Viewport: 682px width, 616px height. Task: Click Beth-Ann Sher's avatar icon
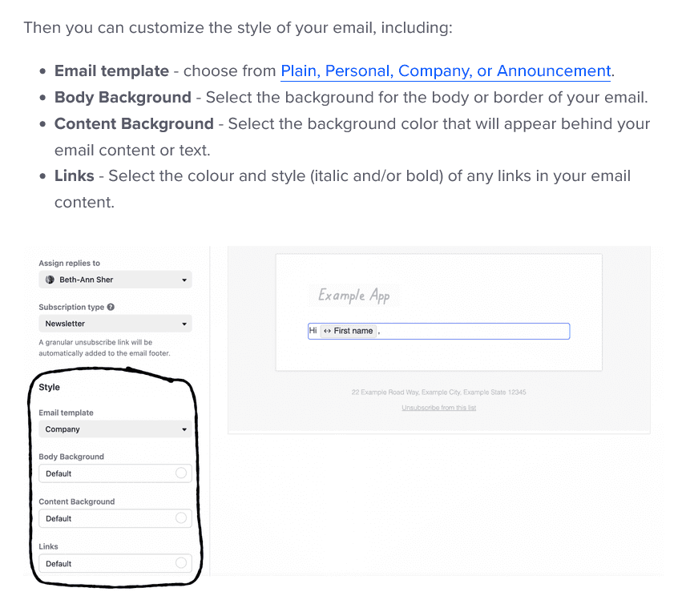click(50, 280)
